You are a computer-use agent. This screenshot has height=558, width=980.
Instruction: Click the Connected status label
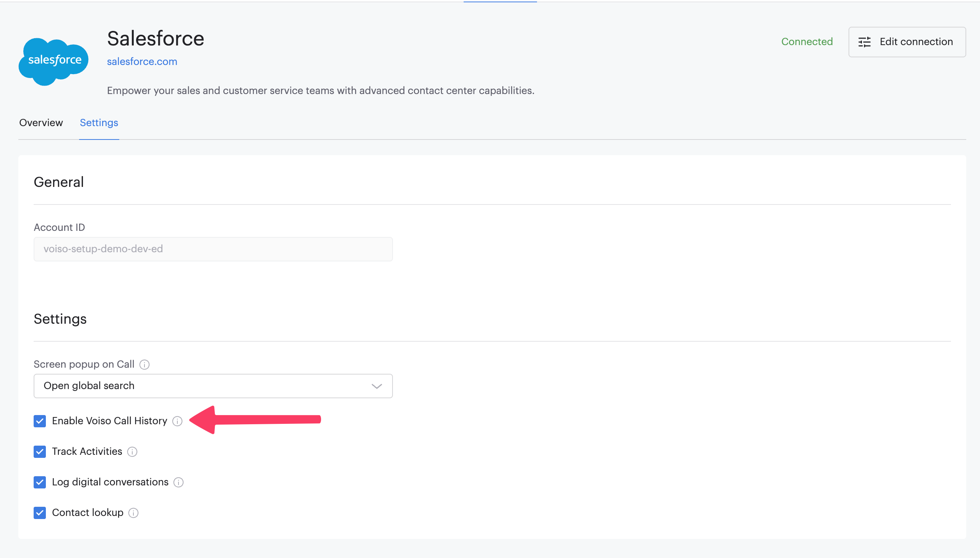(x=807, y=41)
